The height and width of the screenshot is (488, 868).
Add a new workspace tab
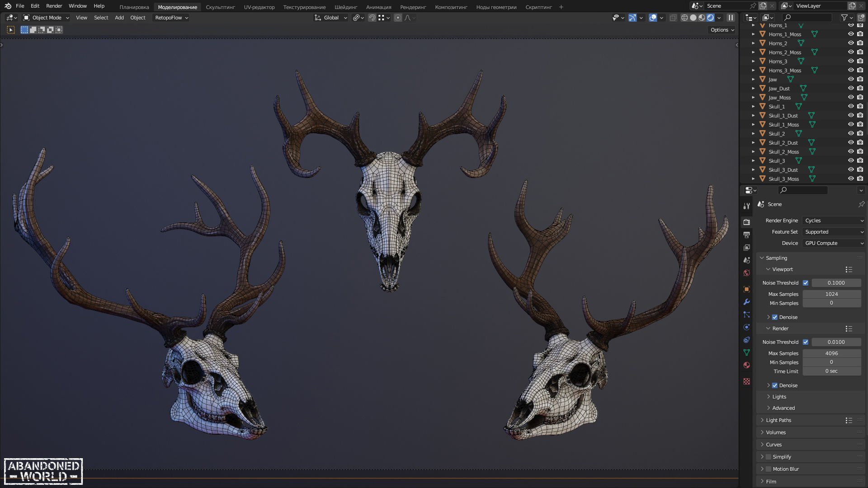(x=561, y=7)
